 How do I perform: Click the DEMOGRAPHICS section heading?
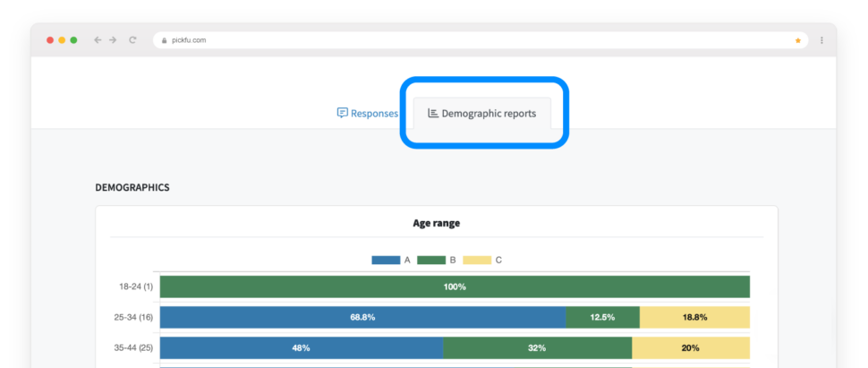(x=132, y=187)
